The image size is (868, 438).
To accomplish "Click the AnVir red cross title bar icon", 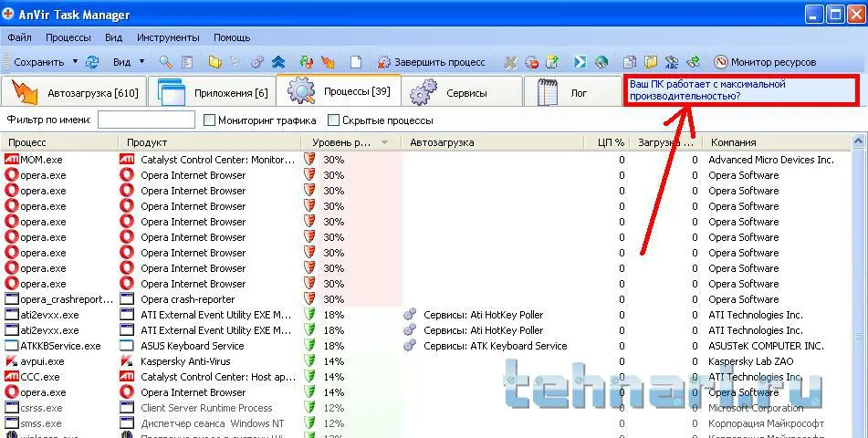I will (7, 14).
